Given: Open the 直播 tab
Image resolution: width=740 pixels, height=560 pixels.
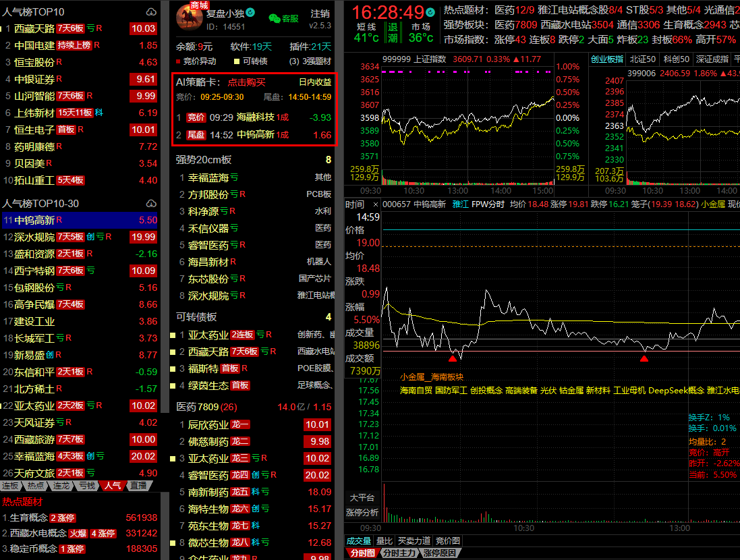Looking at the screenshot, I should [138, 486].
